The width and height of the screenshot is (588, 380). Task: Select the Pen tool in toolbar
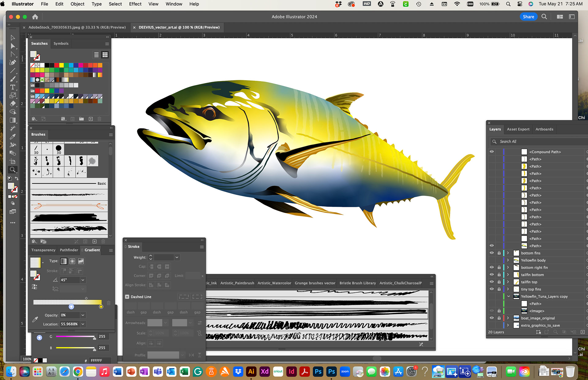point(13,62)
